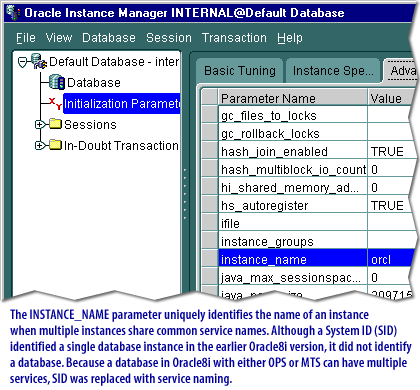The width and height of the screenshot is (420, 390).
Task: Click the Value column header
Action: pos(389,98)
